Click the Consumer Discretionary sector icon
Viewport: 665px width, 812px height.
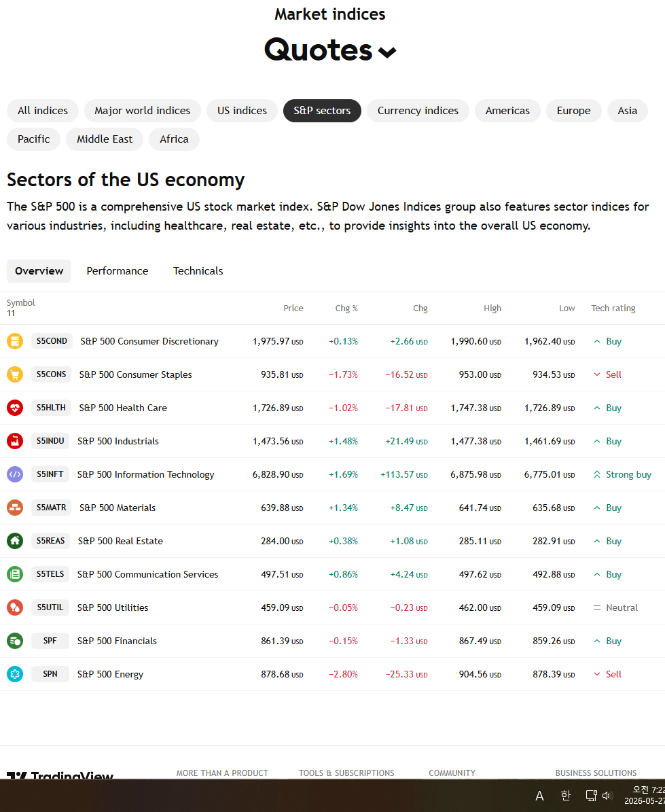(x=15, y=341)
